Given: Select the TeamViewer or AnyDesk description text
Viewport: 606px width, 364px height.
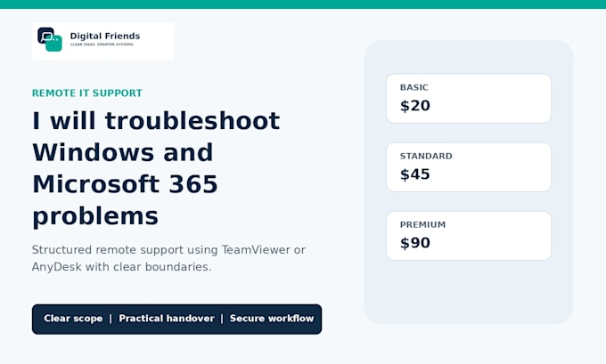Looking at the screenshot, I should coord(168,258).
